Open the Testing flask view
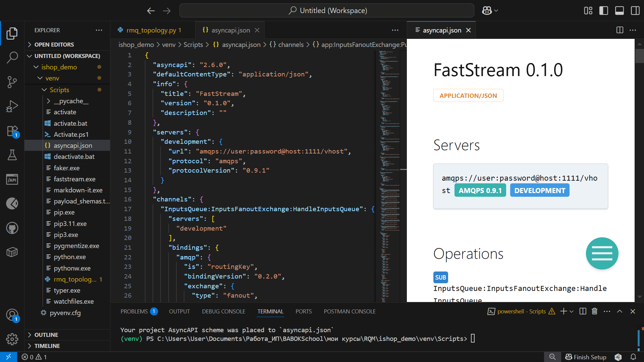Screen dimensions: 644x362 12,155
